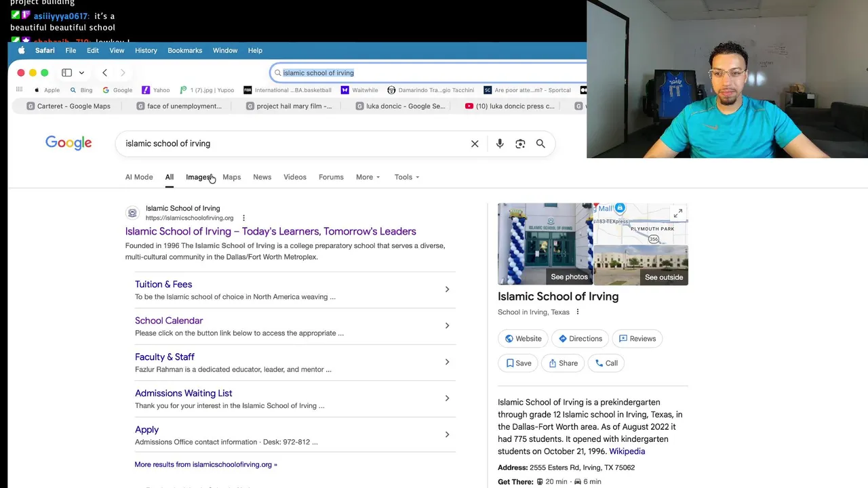Open See photos school thumbnail
Viewport: 868px width, 488px height.
pyautogui.click(x=545, y=244)
